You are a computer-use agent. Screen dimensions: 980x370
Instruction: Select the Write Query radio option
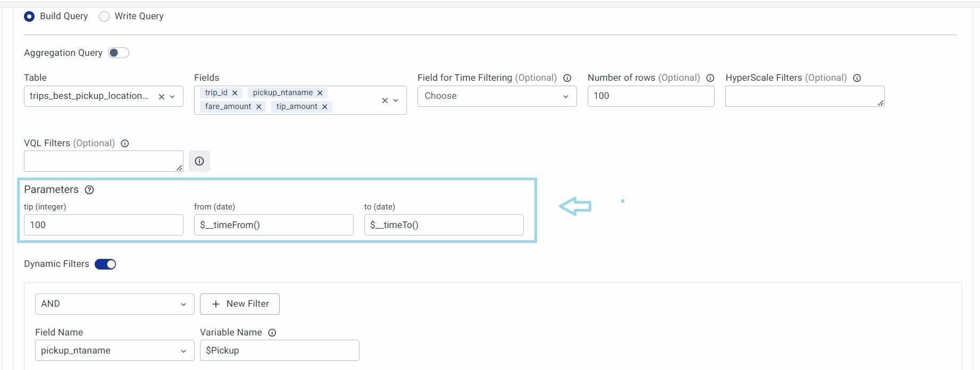pos(104,16)
